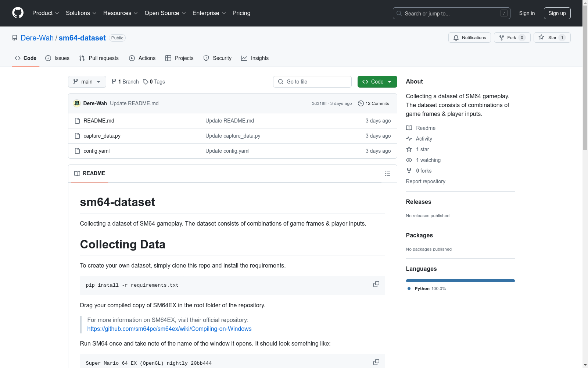Click the Sign in link
Screen dimensions: 588x368
point(527,13)
